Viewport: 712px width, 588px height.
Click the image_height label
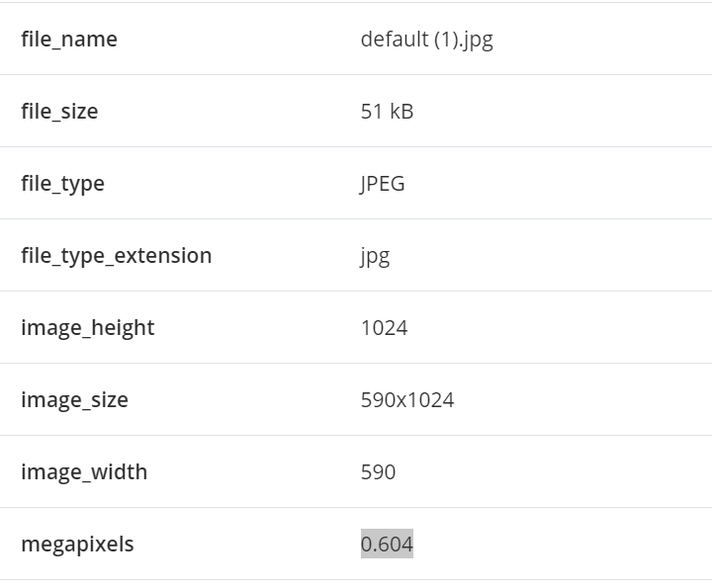(x=88, y=328)
